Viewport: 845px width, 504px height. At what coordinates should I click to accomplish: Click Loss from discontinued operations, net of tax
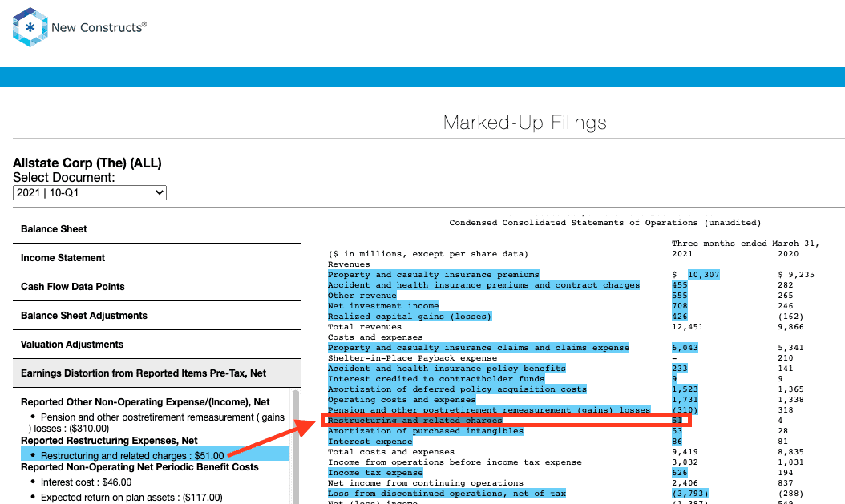tap(447, 494)
